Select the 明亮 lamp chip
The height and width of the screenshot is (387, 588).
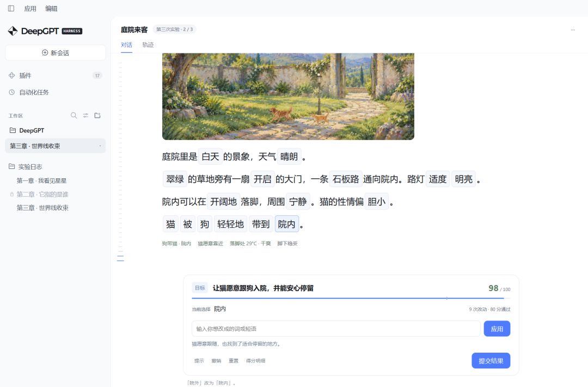(463, 179)
